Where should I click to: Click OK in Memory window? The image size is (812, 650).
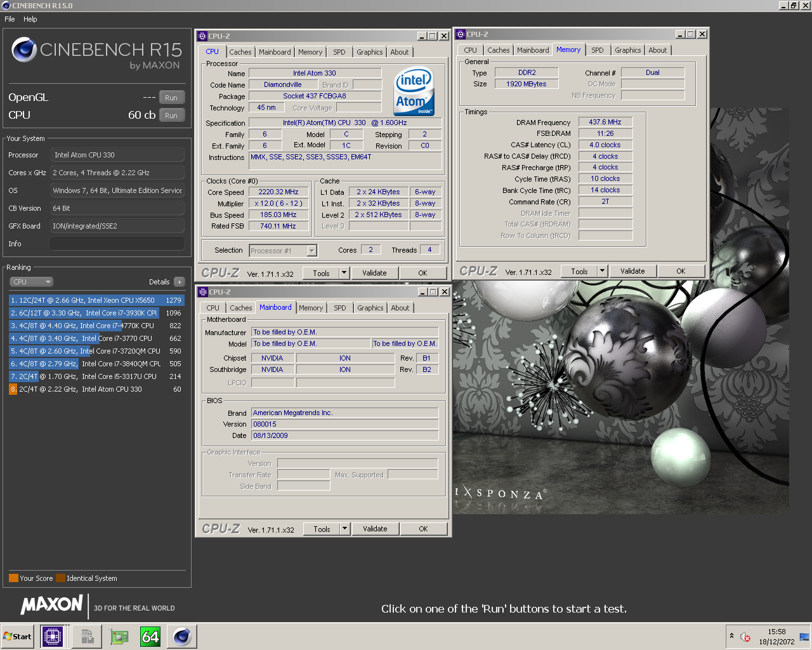[x=681, y=271]
